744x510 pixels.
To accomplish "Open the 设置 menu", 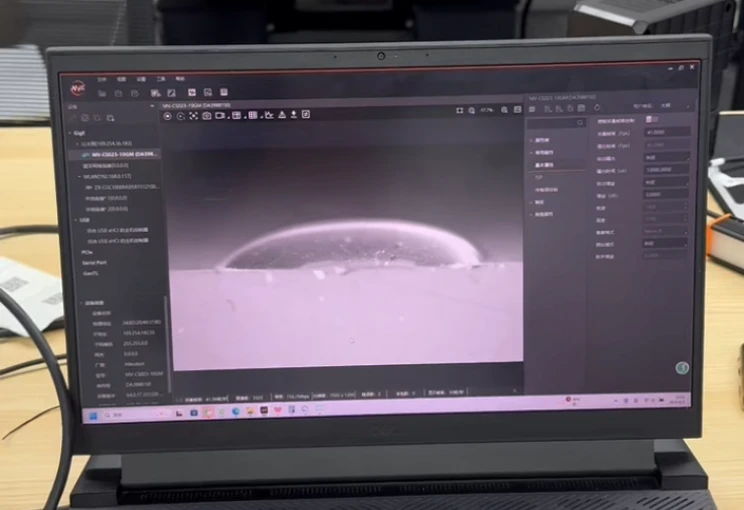I will tap(141, 79).
